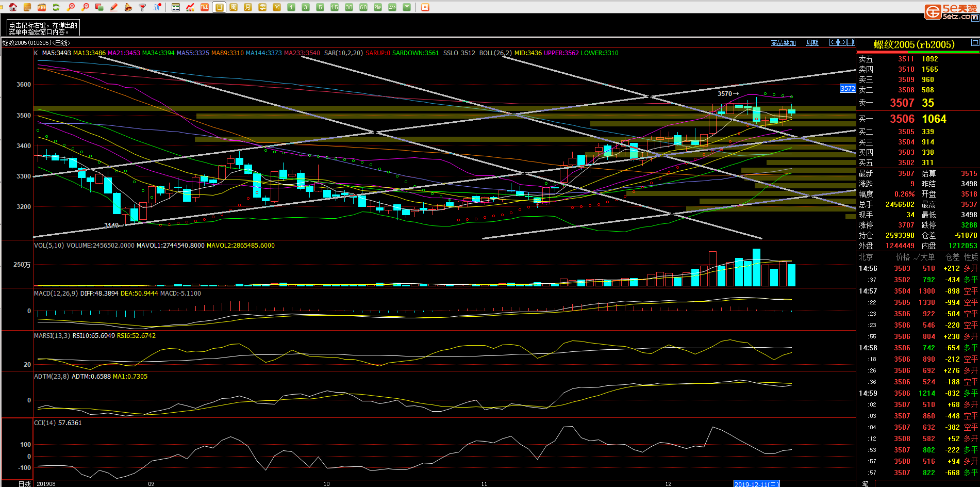Zoom out with the magnifier minus icon
980x487 pixels.
pos(85,7)
